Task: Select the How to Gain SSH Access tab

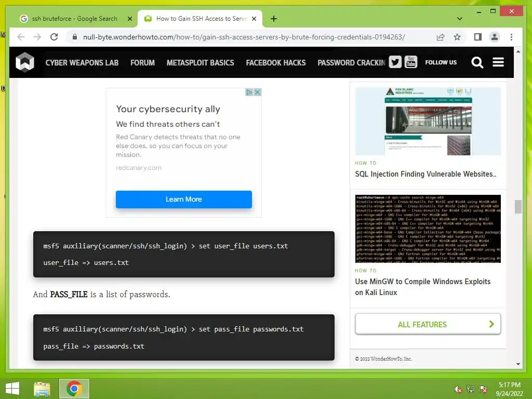Action: click(201, 19)
